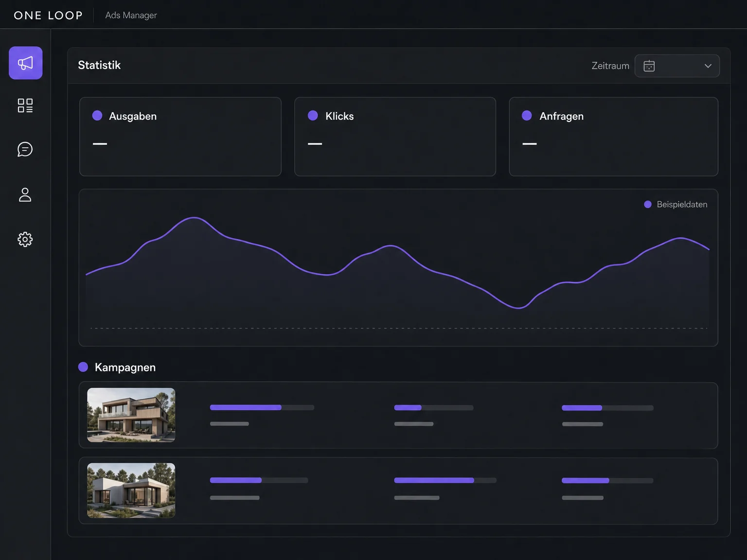Click the second campaign's middle progress bar
This screenshot has height=560, width=747.
click(445, 480)
